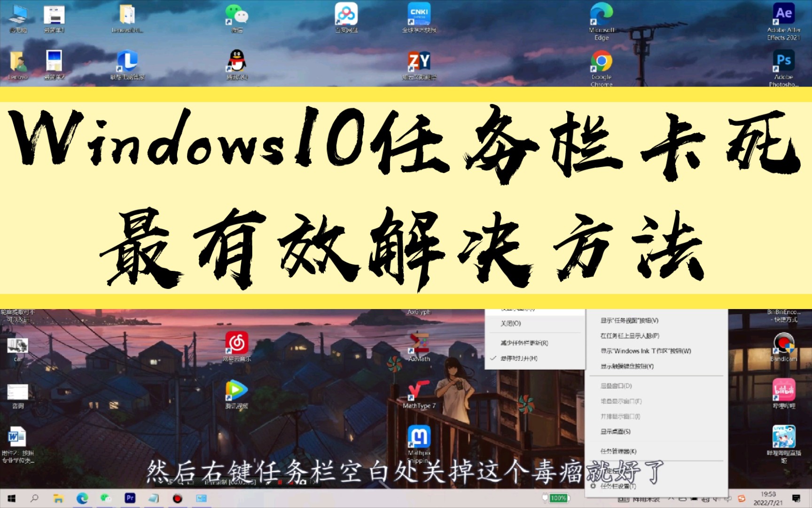812x508 pixels.
Task: Open Mathpix Snipping tool shortcut
Action: pos(419,444)
